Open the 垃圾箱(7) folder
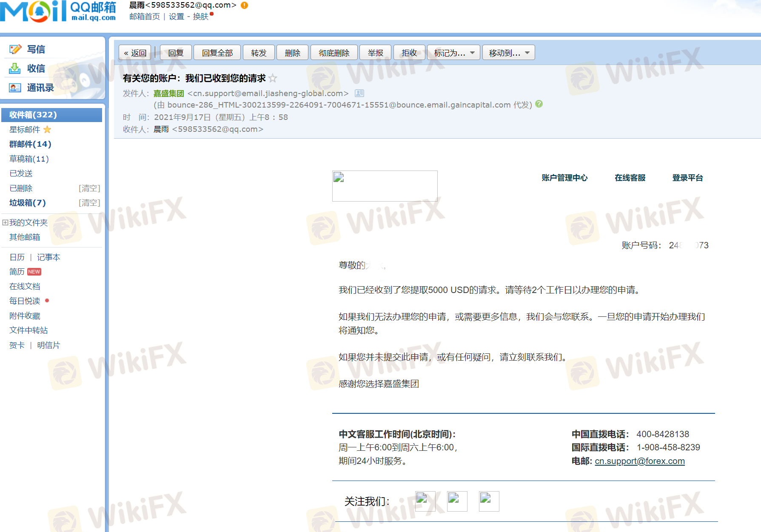This screenshot has width=761, height=532. [x=28, y=203]
